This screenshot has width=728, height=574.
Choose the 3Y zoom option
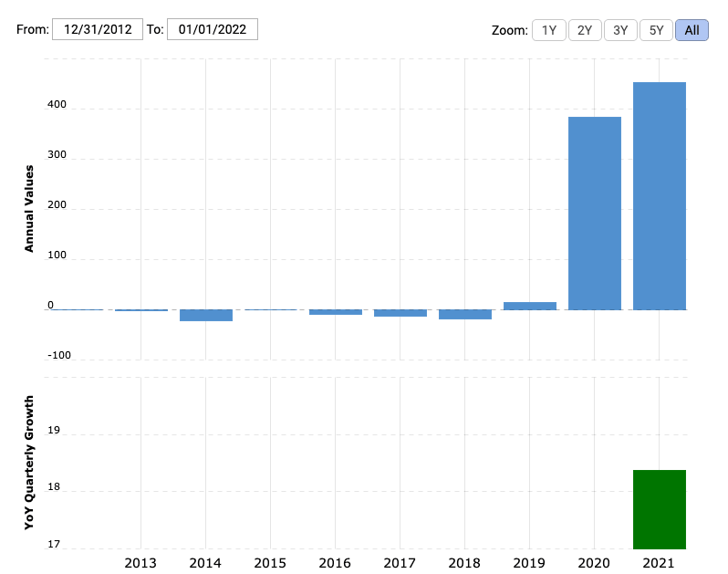(x=620, y=30)
